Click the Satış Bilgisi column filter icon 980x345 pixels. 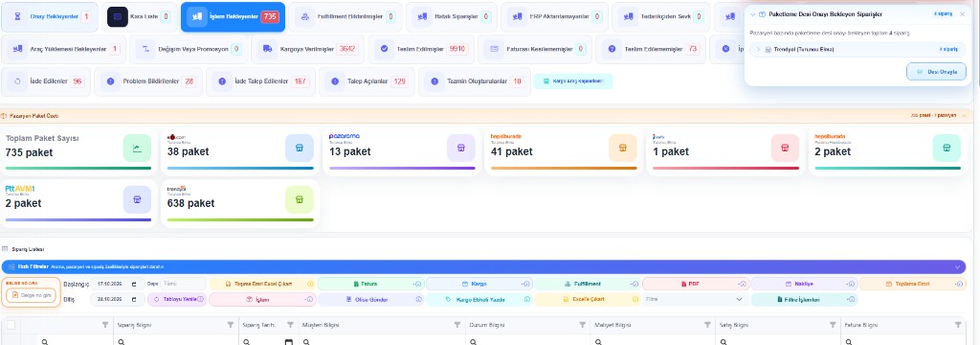coord(833,325)
